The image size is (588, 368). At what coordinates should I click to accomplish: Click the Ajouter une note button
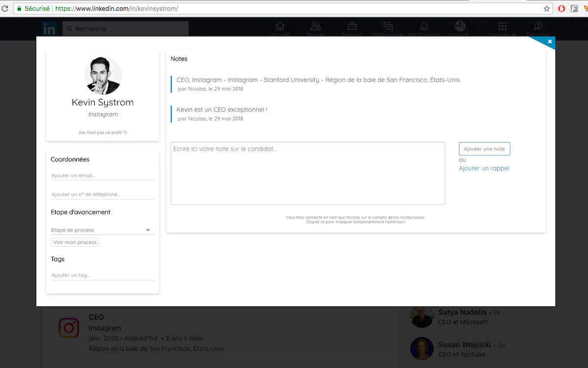click(x=484, y=149)
